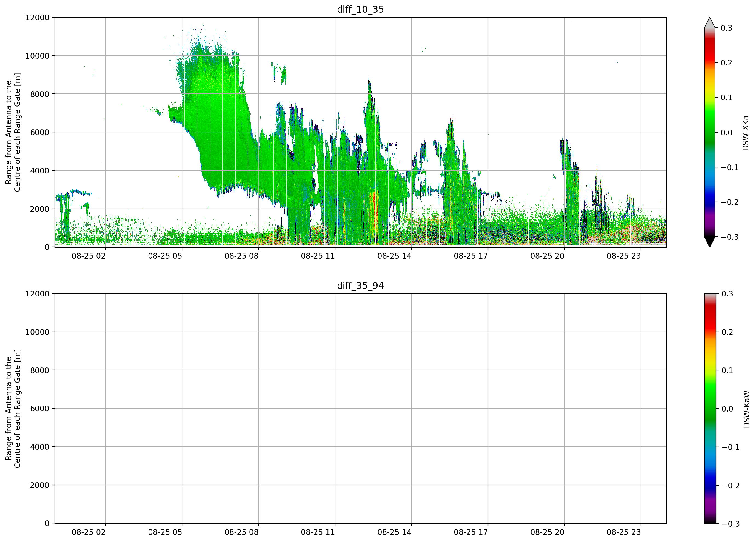Click the y-axis range label of diff_35_94
Screen dimensions: 756x542
pos(13,408)
